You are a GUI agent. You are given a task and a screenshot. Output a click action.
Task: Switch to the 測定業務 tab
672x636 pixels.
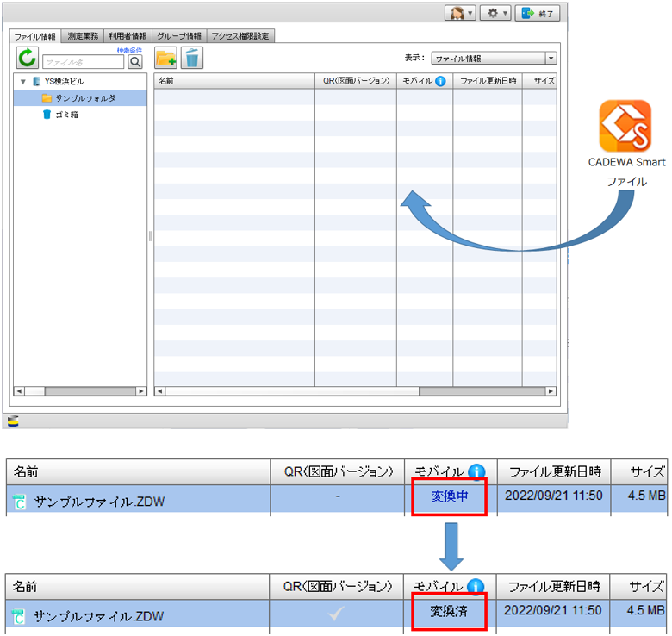tap(83, 36)
